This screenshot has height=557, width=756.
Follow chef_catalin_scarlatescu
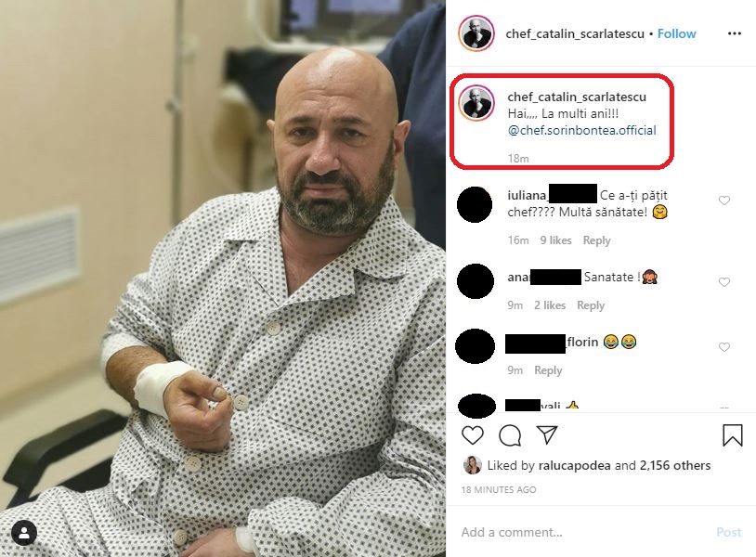[x=676, y=33]
